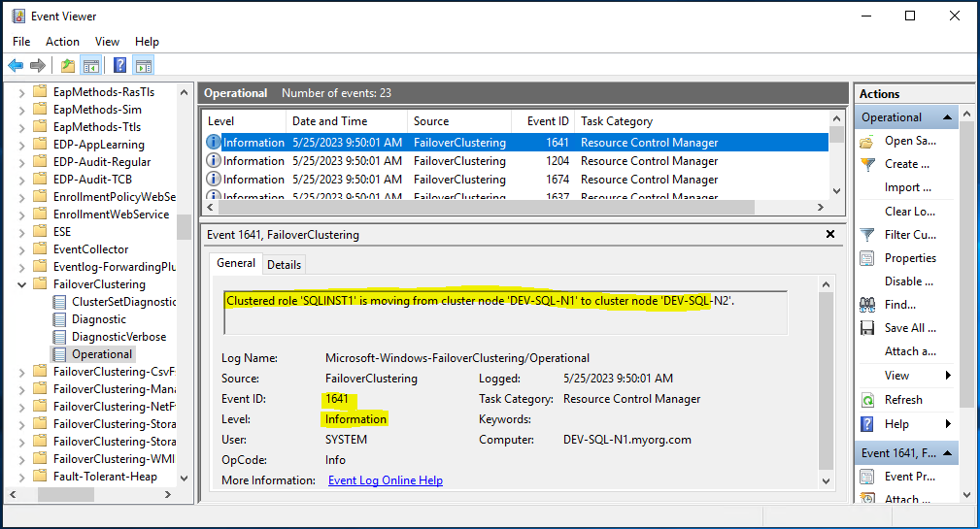Image resolution: width=980 pixels, height=529 pixels.
Task: Click the DiagnosticVerbose log icon in tree
Action: pos(59,337)
